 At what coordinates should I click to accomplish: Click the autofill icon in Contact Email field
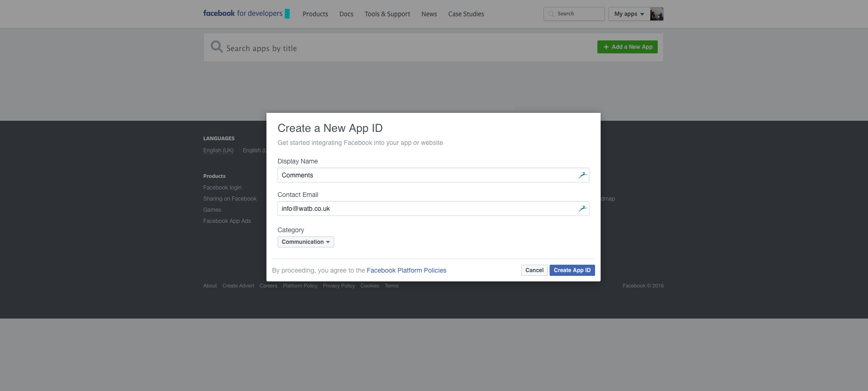[x=583, y=209]
